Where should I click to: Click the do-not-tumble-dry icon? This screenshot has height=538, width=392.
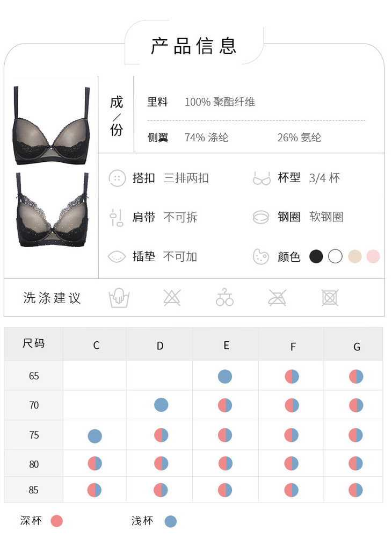(x=330, y=297)
